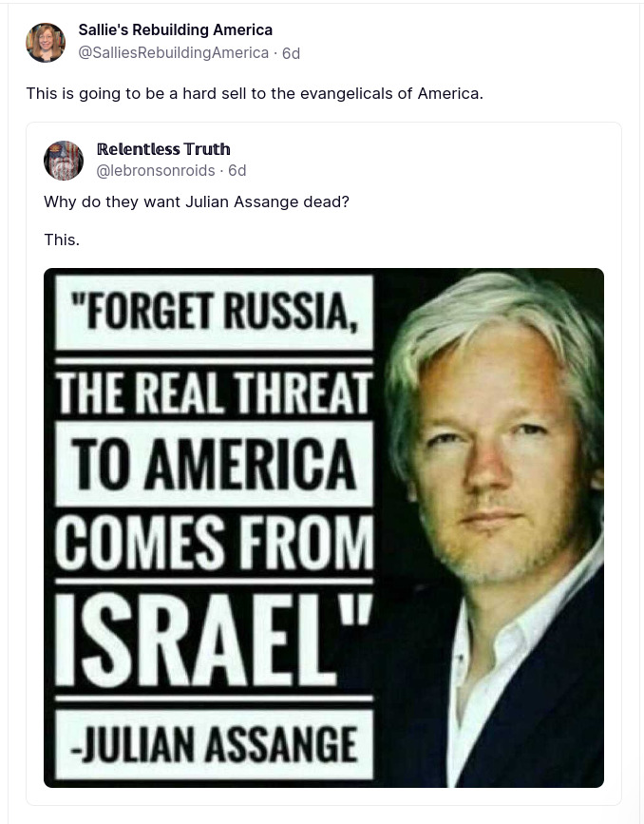The width and height of the screenshot is (644, 824).
Task: Open quoted text 'Why do they want Julian Assange dead?'
Action: [197, 201]
